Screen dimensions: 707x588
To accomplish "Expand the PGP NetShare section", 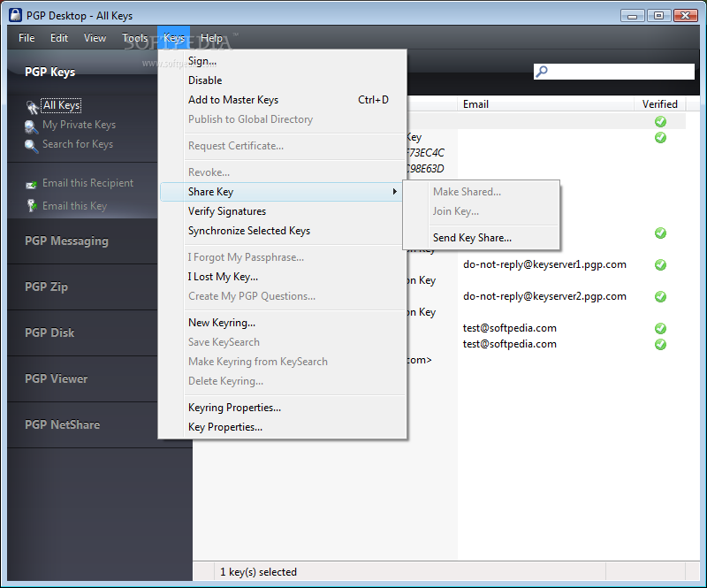I will pyautogui.click(x=82, y=425).
